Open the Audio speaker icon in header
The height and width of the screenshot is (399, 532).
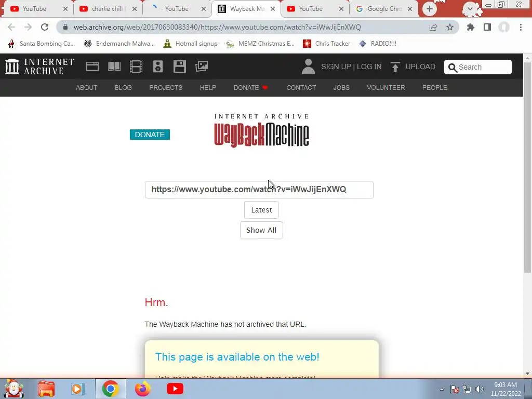[x=158, y=66]
